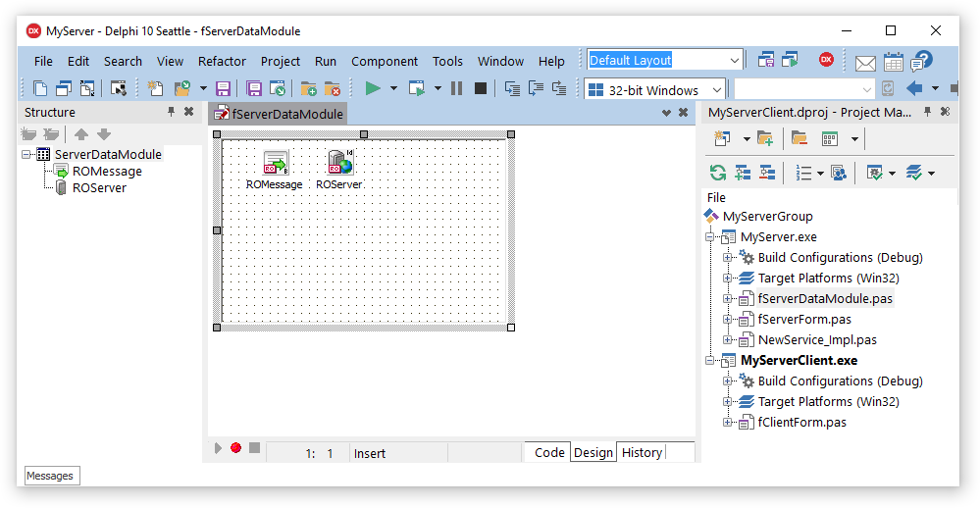Select Build Configurations (Debug) under MyServer.exe
The height and width of the screenshot is (508, 980).
(840, 258)
